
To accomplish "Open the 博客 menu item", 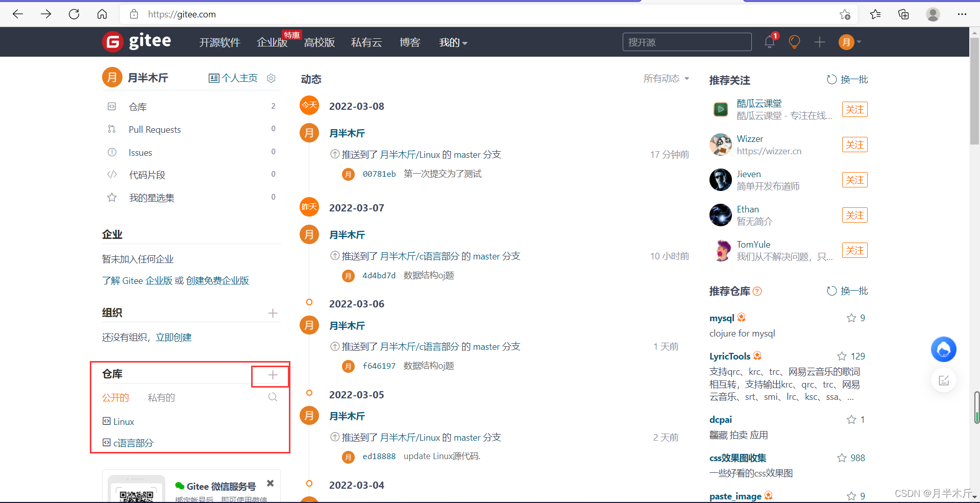I will [x=410, y=42].
